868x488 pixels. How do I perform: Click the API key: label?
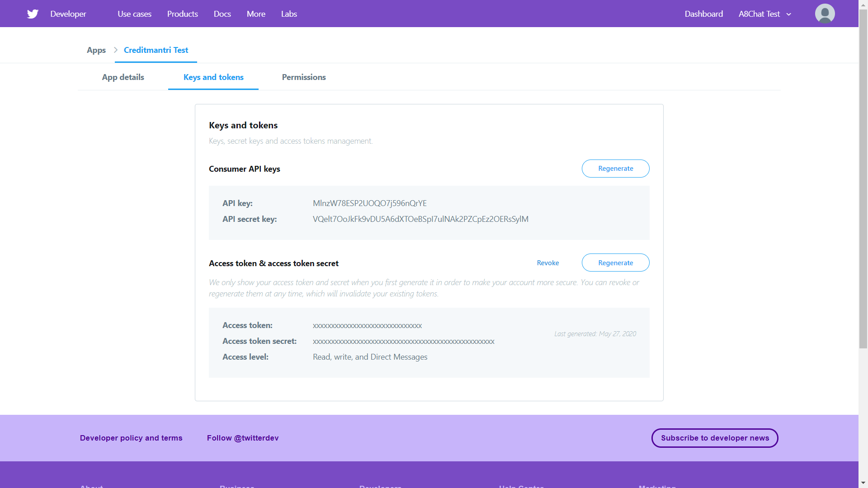pos(237,203)
